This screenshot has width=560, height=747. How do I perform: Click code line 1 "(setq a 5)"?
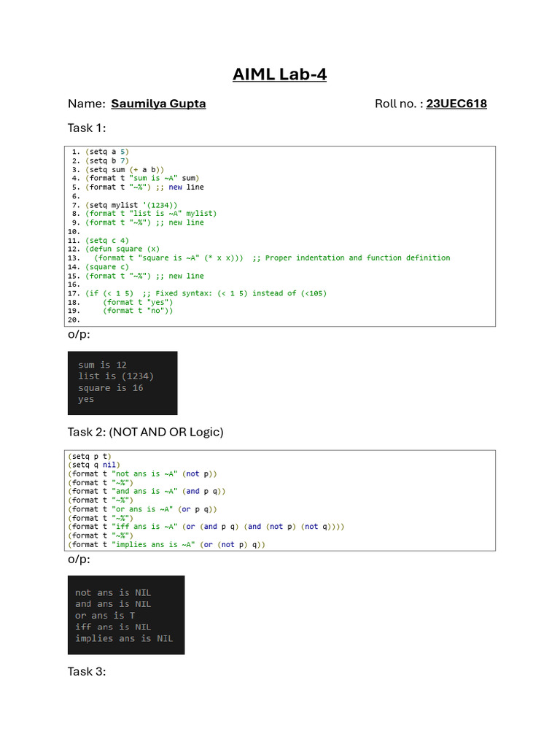(106, 152)
